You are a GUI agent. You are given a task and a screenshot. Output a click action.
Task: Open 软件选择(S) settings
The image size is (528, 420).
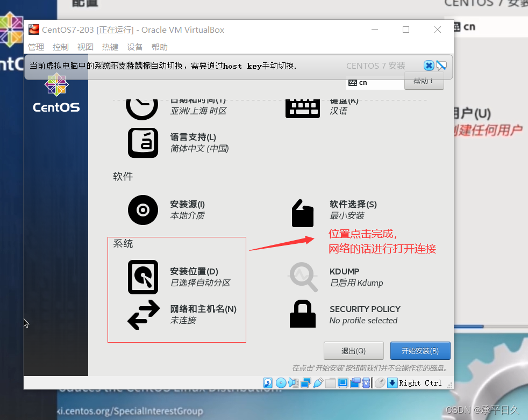353,204
